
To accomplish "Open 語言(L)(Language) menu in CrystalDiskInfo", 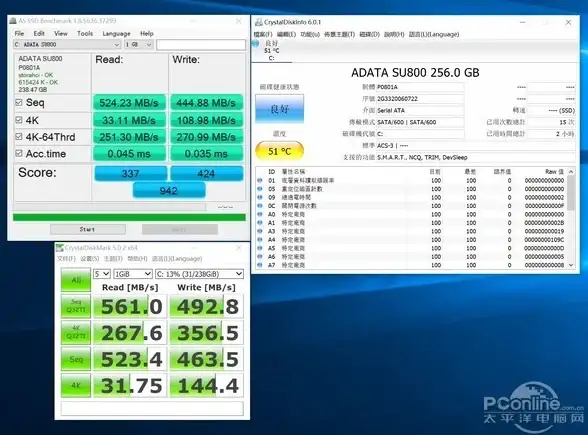I will (x=434, y=34).
